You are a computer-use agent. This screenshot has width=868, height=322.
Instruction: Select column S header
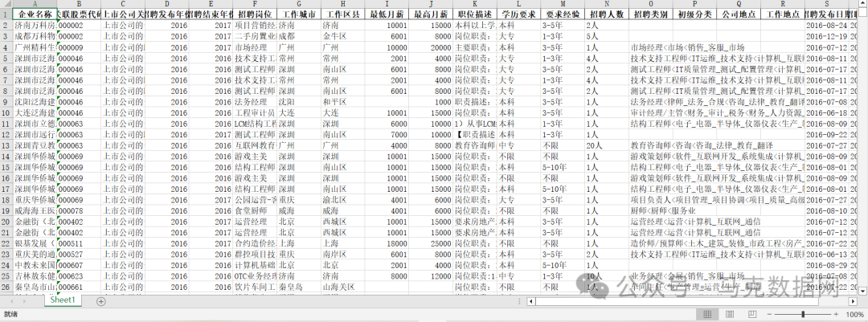[x=826, y=4]
